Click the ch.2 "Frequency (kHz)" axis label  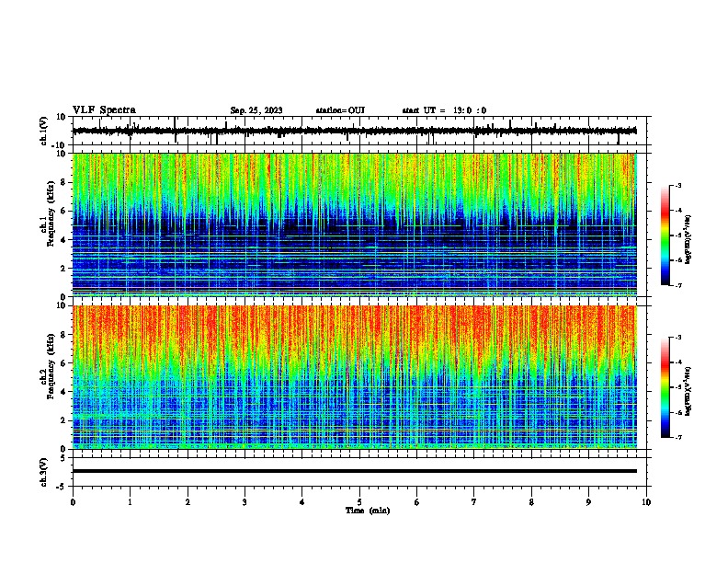(x=51, y=366)
